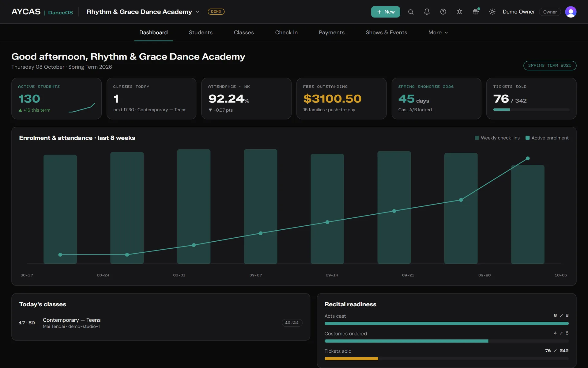This screenshot has height=368, width=588.
Task: Toggle the Active enrolment legend item
Action: [x=547, y=138]
